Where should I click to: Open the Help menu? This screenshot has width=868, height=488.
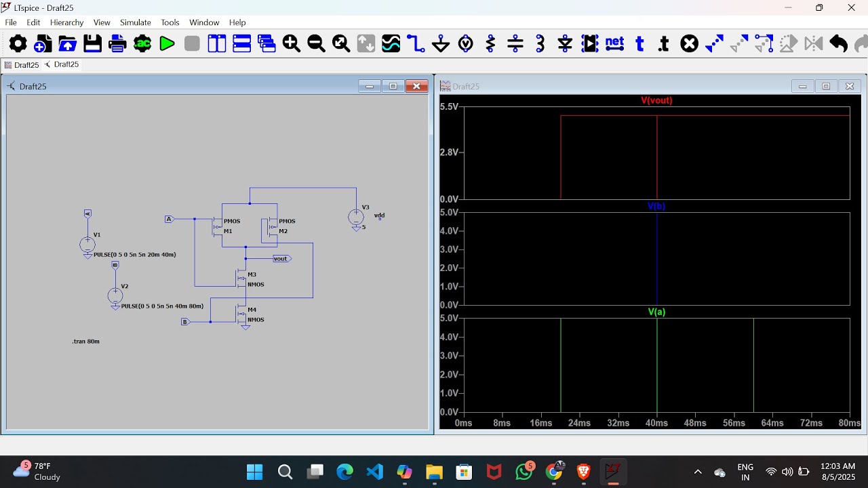(237, 22)
